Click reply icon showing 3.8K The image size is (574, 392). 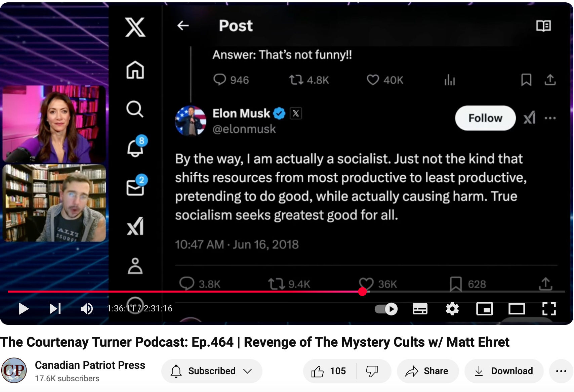(x=187, y=284)
